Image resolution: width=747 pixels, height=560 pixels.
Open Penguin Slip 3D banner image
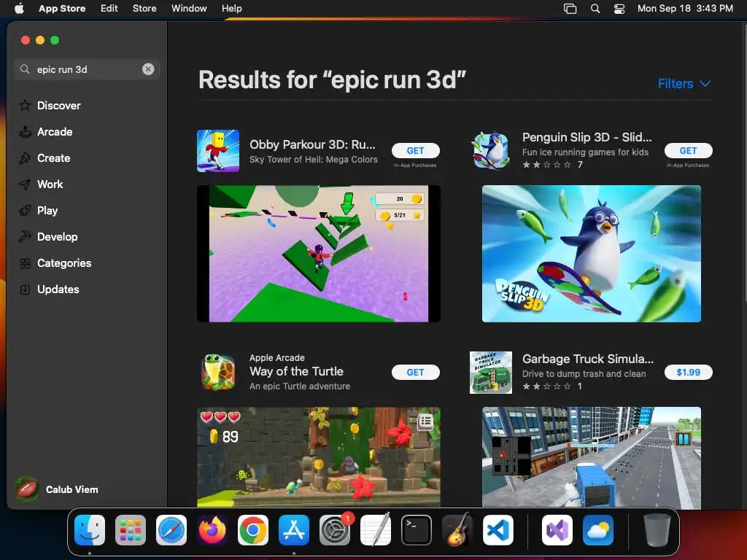pyautogui.click(x=591, y=253)
